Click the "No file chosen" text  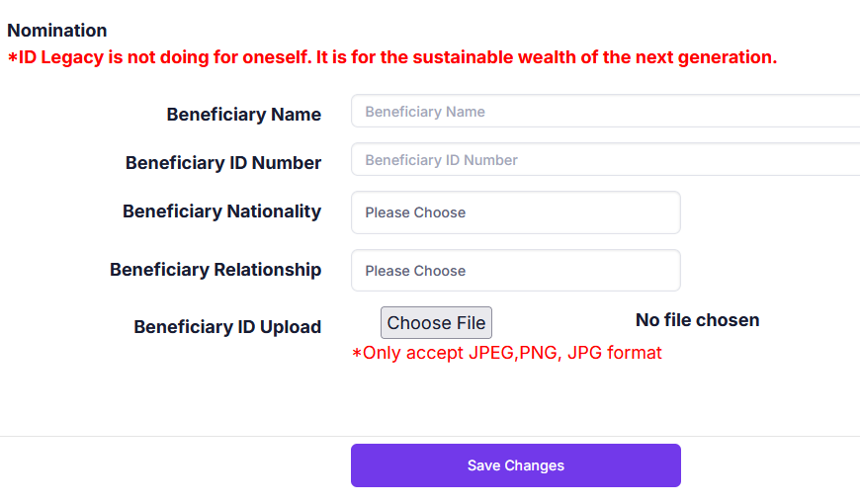(x=697, y=320)
